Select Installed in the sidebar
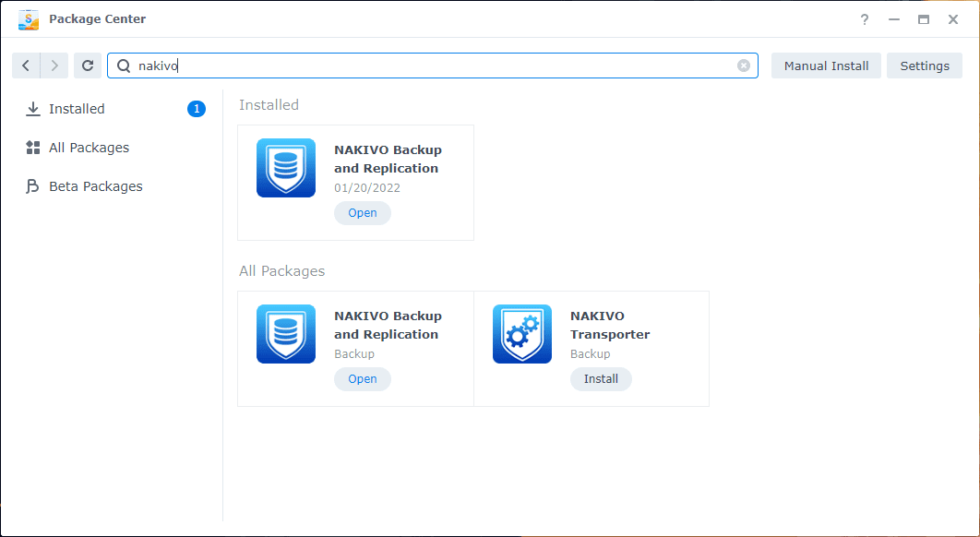Viewport: 980px width, 537px height. tap(77, 109)
